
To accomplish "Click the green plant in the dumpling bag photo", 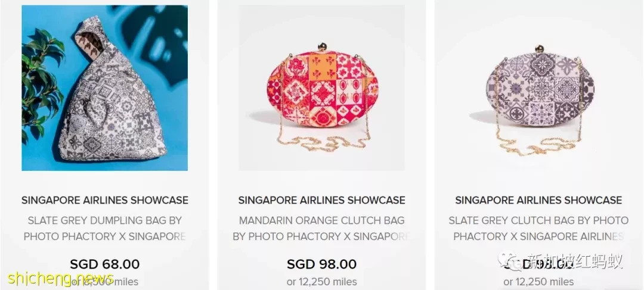I will (41, 82).
